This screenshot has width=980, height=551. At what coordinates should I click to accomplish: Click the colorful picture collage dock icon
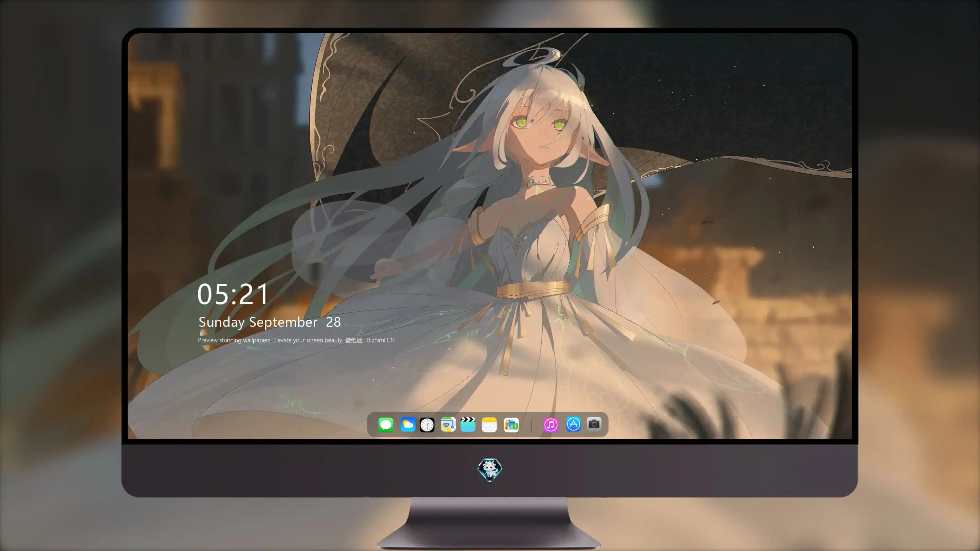tap(511, 424)
